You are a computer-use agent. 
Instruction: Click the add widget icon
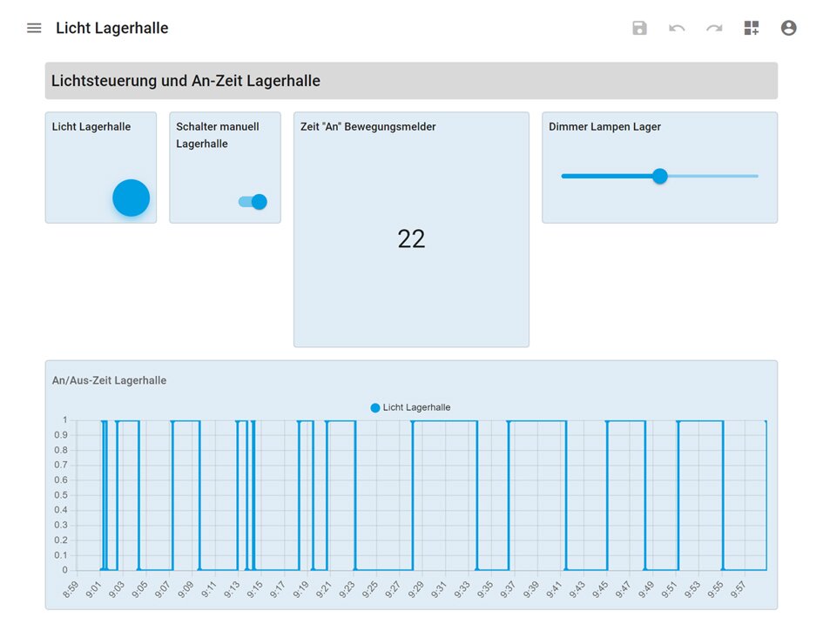pos(752,28)
